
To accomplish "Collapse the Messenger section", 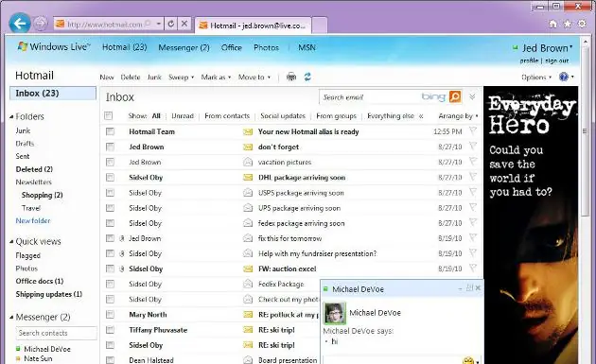I will coord(11,317).
